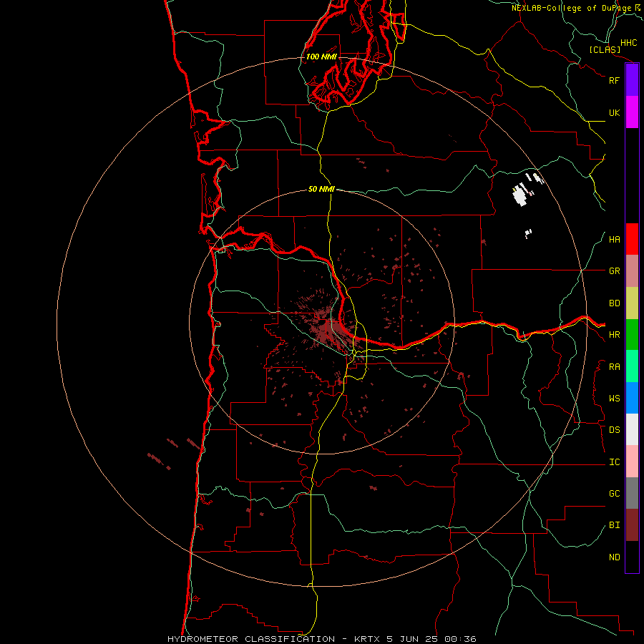The width and height of the screenshot is (644, 644).
Task: Click the RA legend label
Action: (x=614, y=367)
